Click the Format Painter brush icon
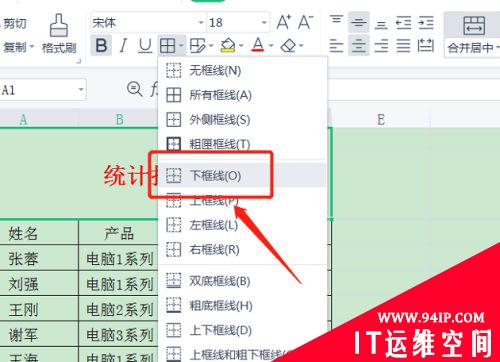 coord(59,25)
